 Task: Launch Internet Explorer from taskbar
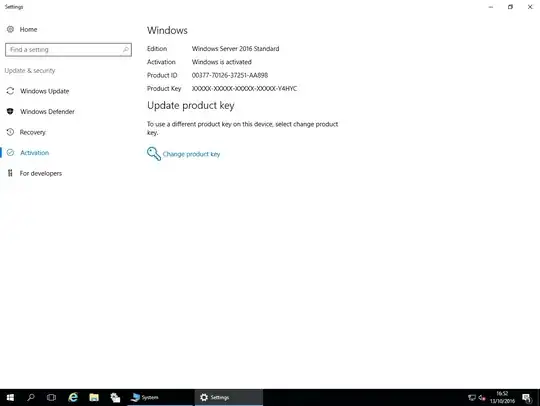(73, 397)
